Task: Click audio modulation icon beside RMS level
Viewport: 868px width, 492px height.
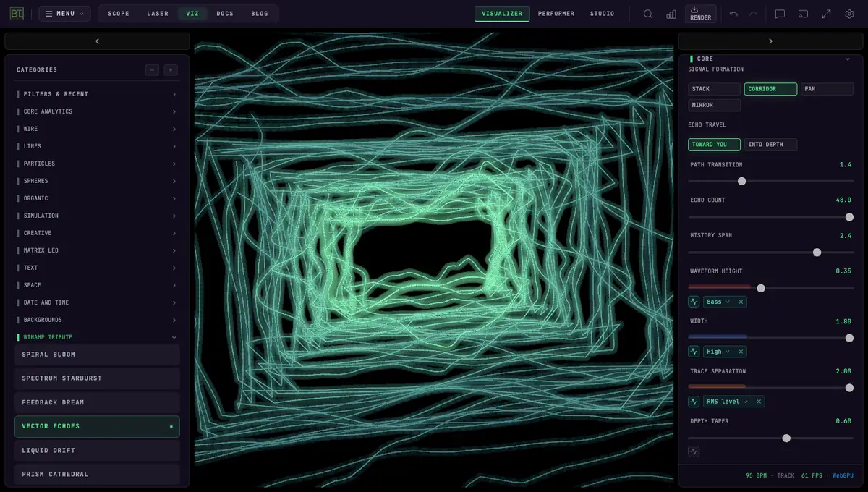Action: (694, 402)
